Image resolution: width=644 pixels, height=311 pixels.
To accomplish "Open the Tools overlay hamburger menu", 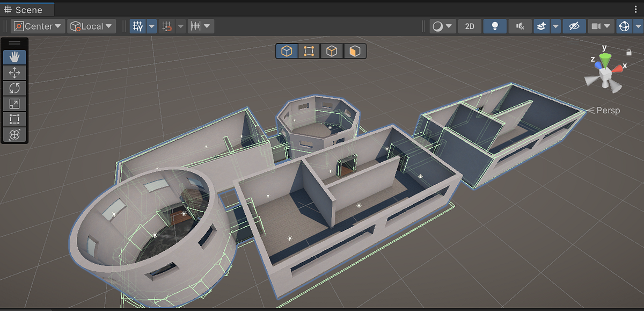I will [x=14, y=43].
